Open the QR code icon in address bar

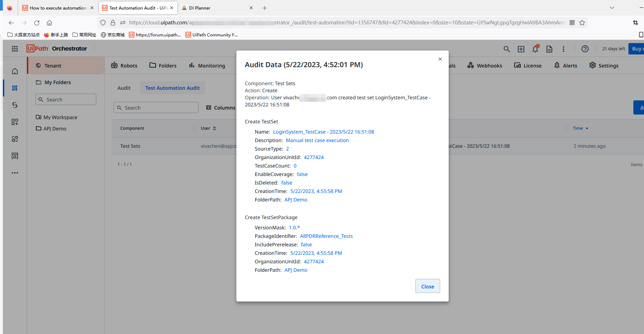[x=572, y=23]
